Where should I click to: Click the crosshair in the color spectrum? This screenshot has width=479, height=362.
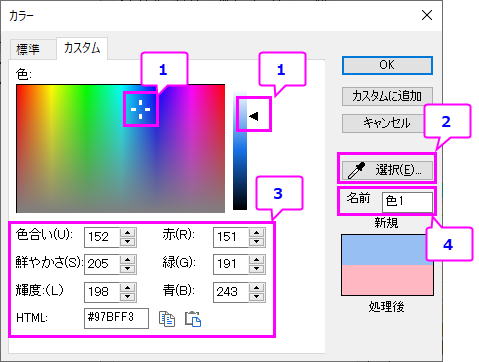(140, 109)
